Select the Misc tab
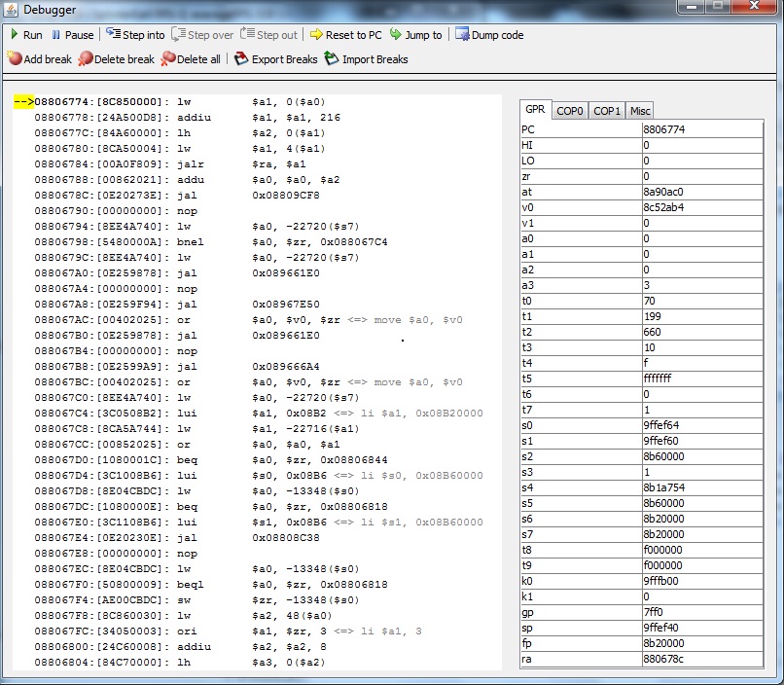 pos(640,111)
